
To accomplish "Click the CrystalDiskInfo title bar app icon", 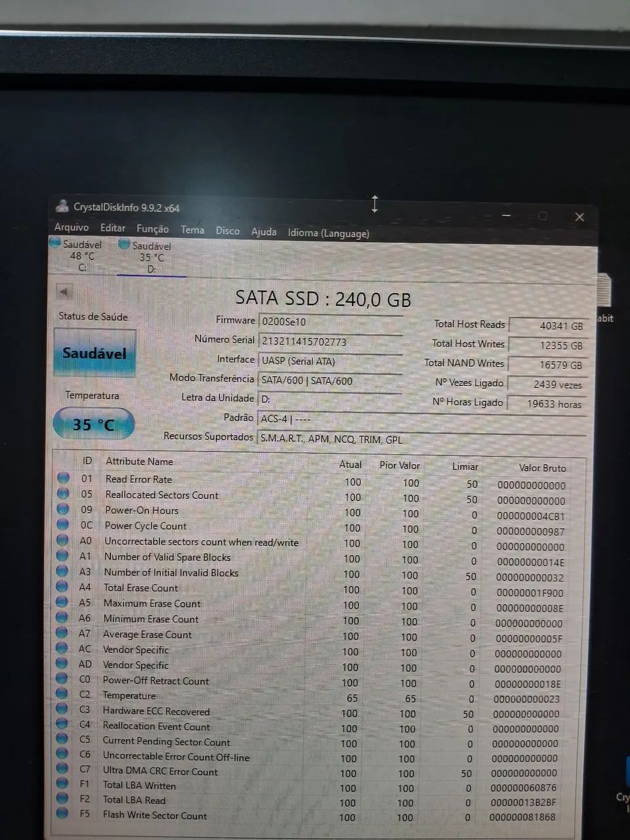I will click(62, 206).
